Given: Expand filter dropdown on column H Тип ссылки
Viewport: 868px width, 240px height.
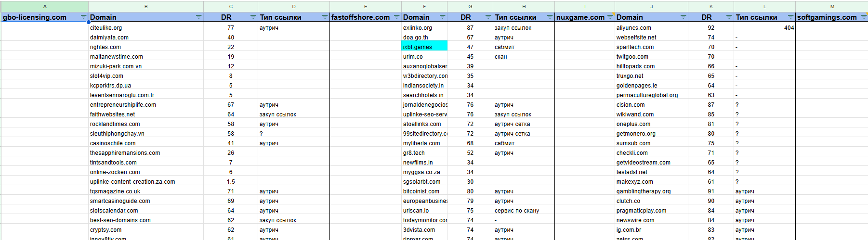Looking at the screenshot, I should (550, 17).
